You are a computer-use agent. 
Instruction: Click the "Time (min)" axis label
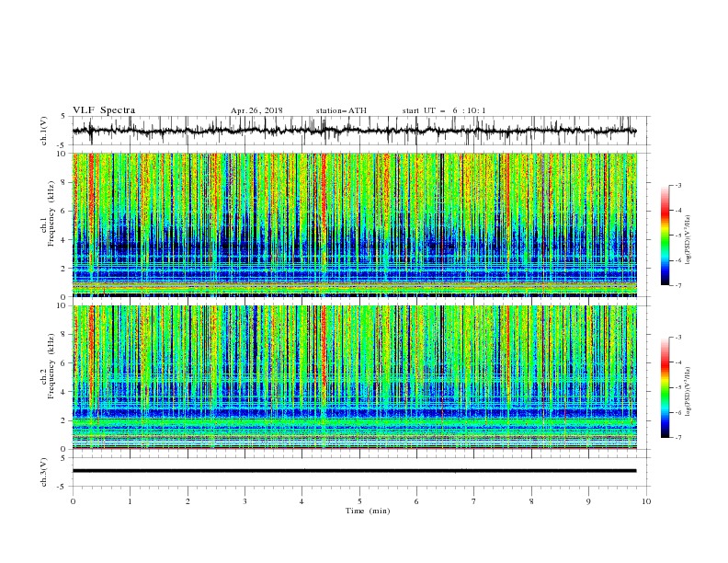pyautogui.click(x=368, y=511)
